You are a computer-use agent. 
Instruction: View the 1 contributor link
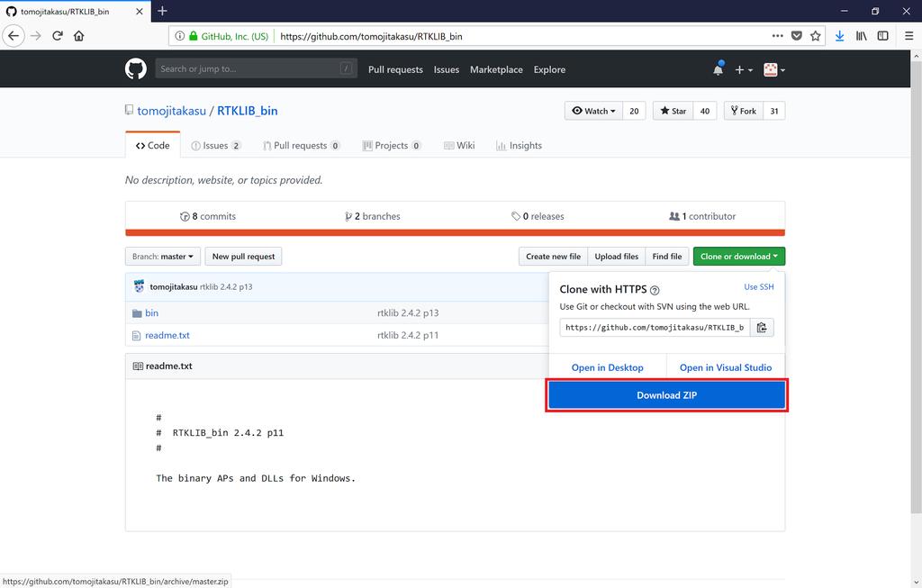click(x=702, y=216)
